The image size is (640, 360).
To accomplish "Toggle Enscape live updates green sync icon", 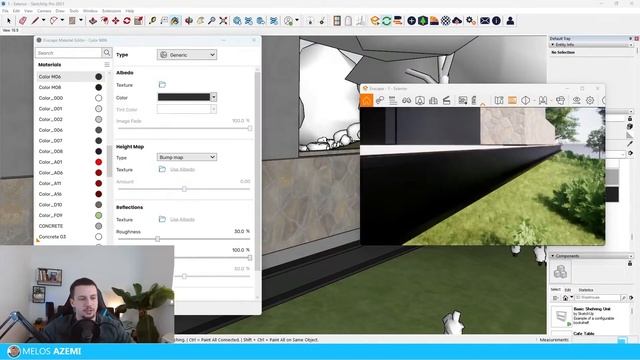I will pos(386,20).
